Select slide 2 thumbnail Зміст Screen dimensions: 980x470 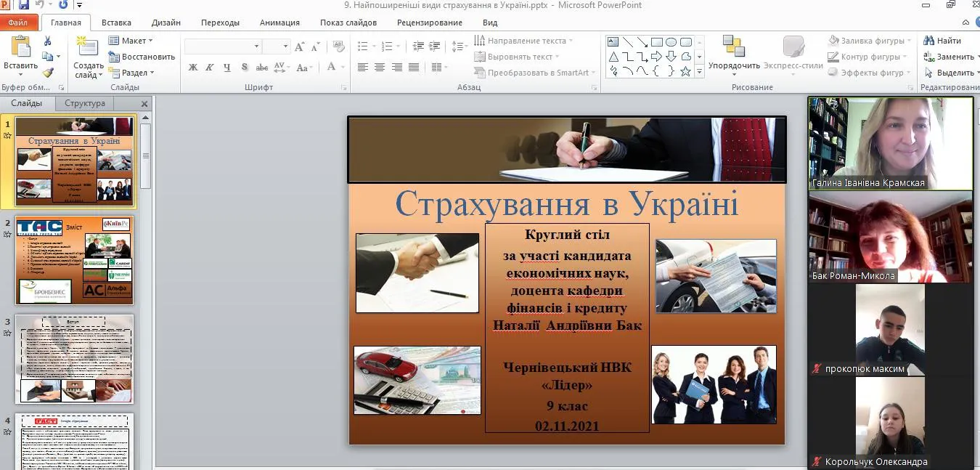[75, 260]
